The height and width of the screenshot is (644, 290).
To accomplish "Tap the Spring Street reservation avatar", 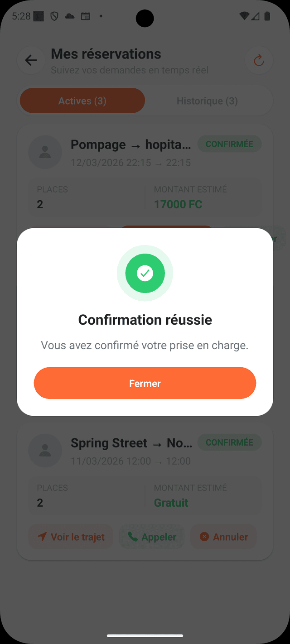I will [x=45, y=451].
